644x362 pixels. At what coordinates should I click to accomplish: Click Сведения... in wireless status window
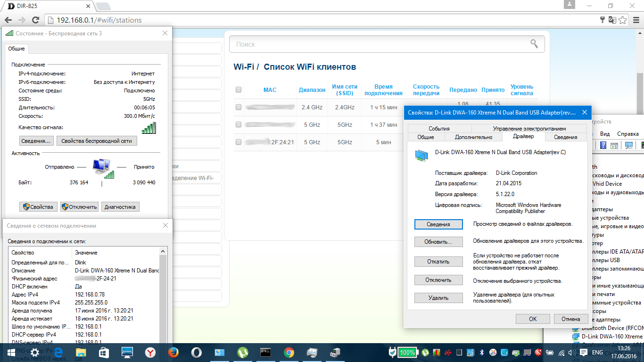37,141
